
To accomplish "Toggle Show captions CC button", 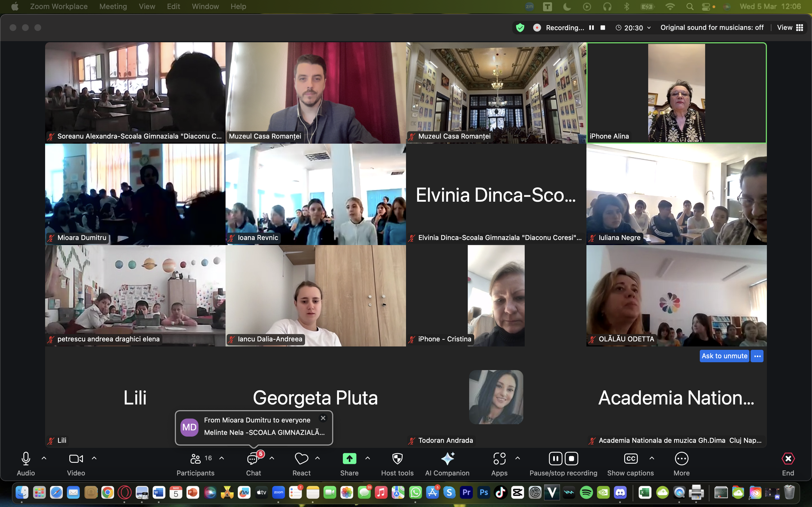I will pyautogui.click(x=630, y=459).
